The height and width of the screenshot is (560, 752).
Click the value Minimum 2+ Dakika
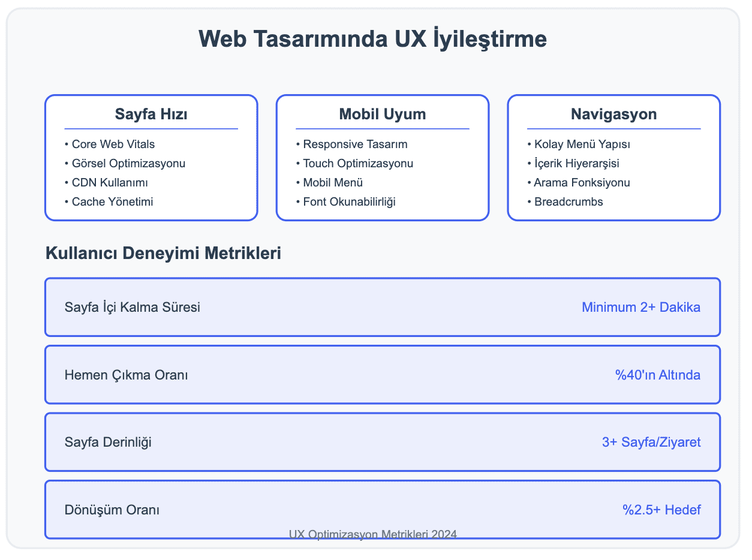click(641, 307)
